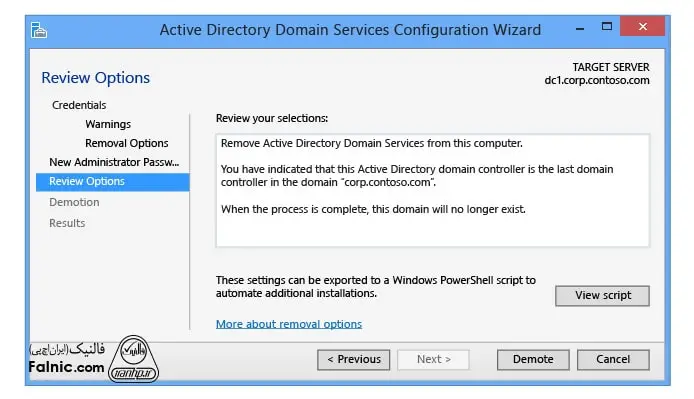Select the Removal Options step
This screenshot has width=694, height=399.
[127, 143]
